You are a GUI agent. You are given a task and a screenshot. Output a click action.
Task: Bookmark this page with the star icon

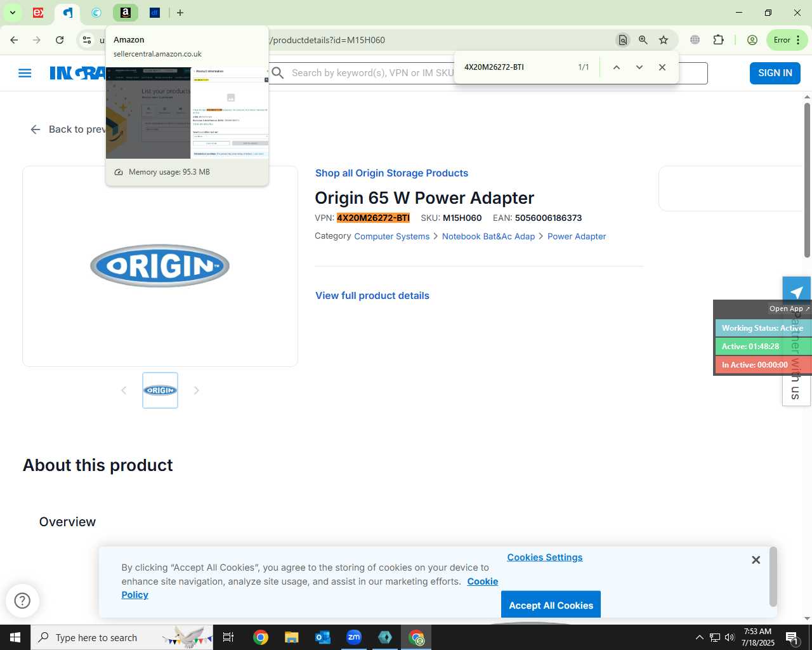(x=664, y=40)
